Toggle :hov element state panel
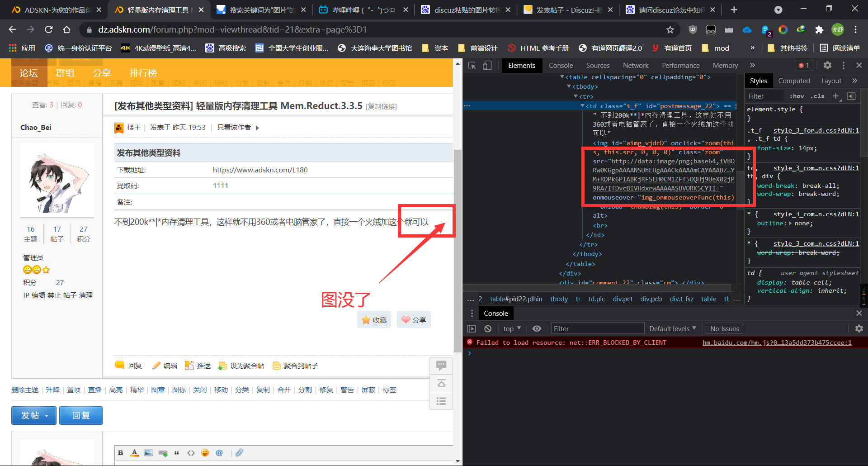868x466 pixels. coord(797,96)
